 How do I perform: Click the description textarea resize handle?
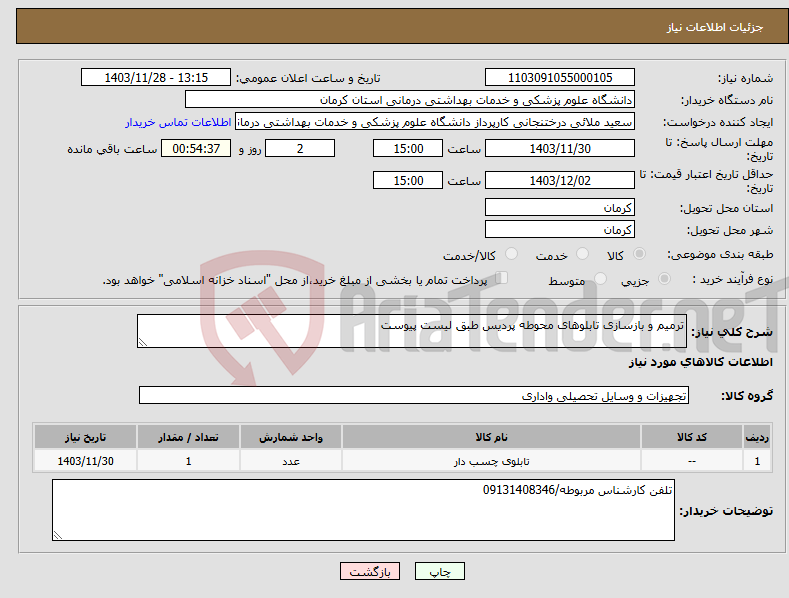pyautogui.click(x=143, y=342)
